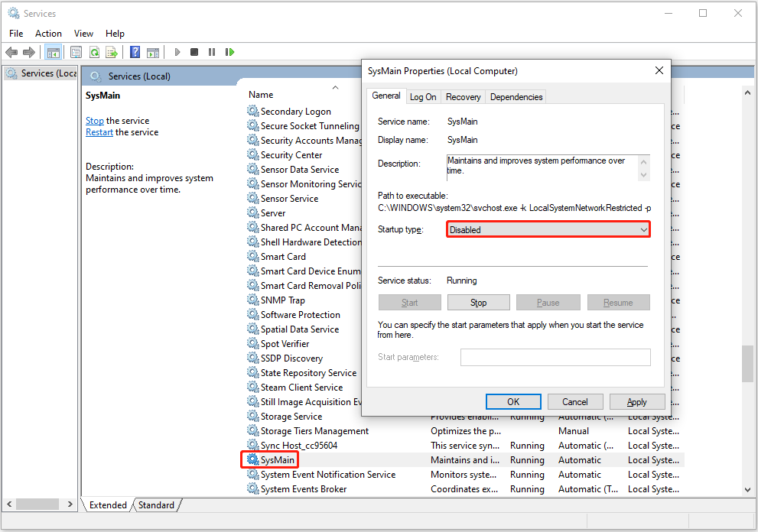Viewport: 758px width, 532px height.
Task: Click the vertical scrollbar thumb of services list
Action: (747, 363)
